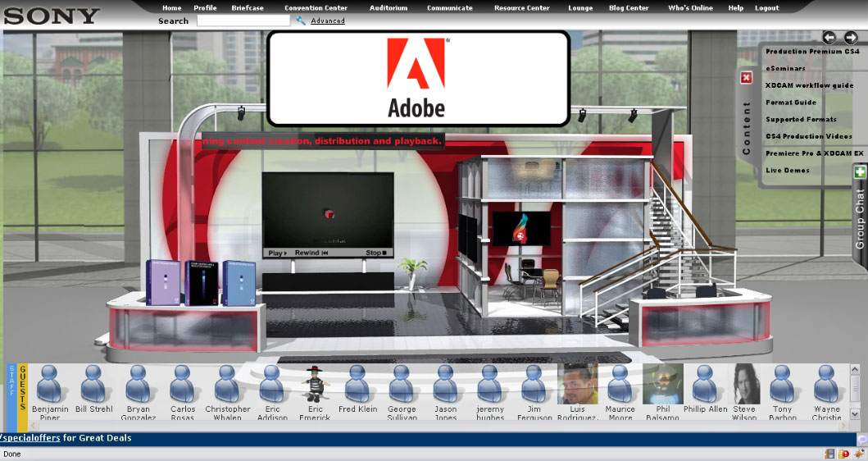Stop the booth video
Screen dimensions: 868x461
pos(376,253)
